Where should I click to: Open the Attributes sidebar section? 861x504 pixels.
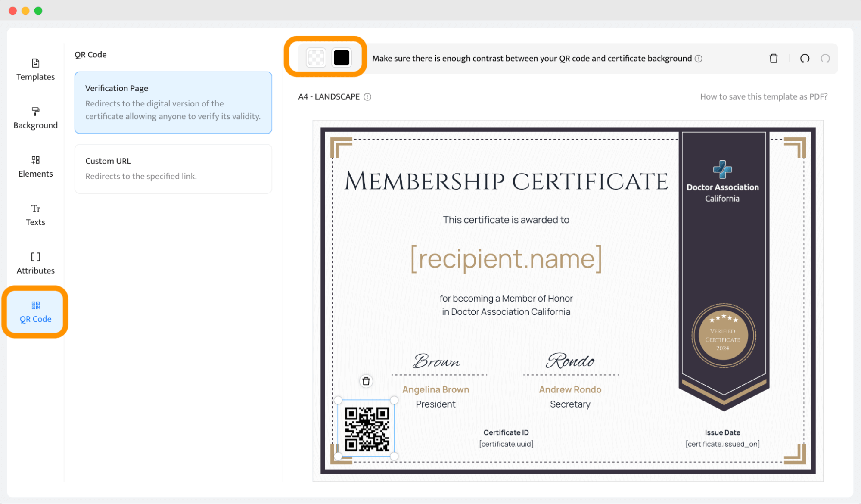pyautogui.click(x=35, y=263)
